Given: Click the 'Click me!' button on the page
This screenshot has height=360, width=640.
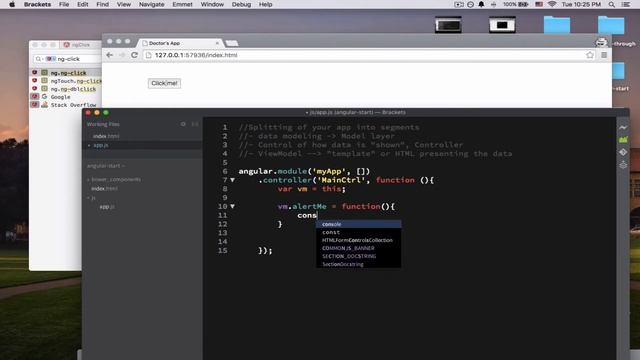Looking at the screenshot, I should tap(164, 83).
